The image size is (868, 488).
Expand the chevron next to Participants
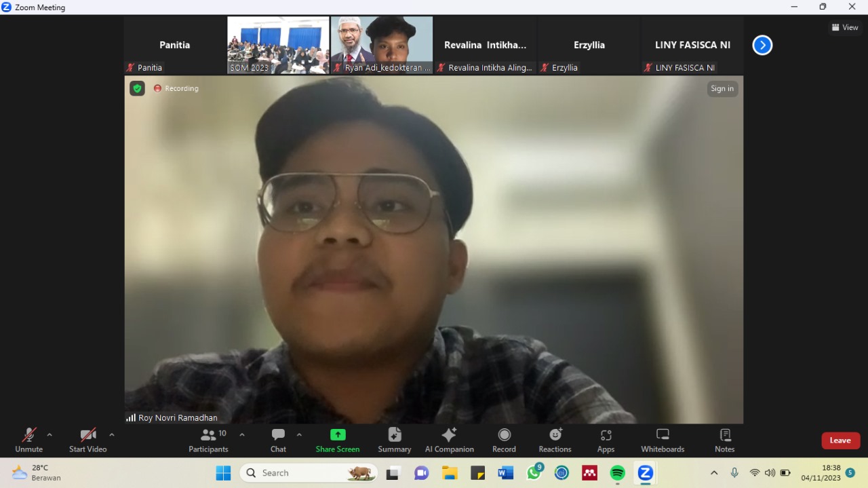click(242, 435)
